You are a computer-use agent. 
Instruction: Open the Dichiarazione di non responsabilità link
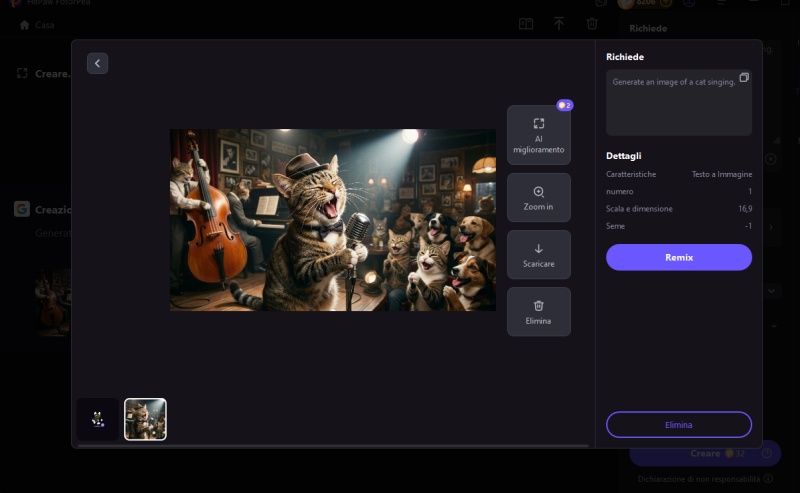pos(691,479)
